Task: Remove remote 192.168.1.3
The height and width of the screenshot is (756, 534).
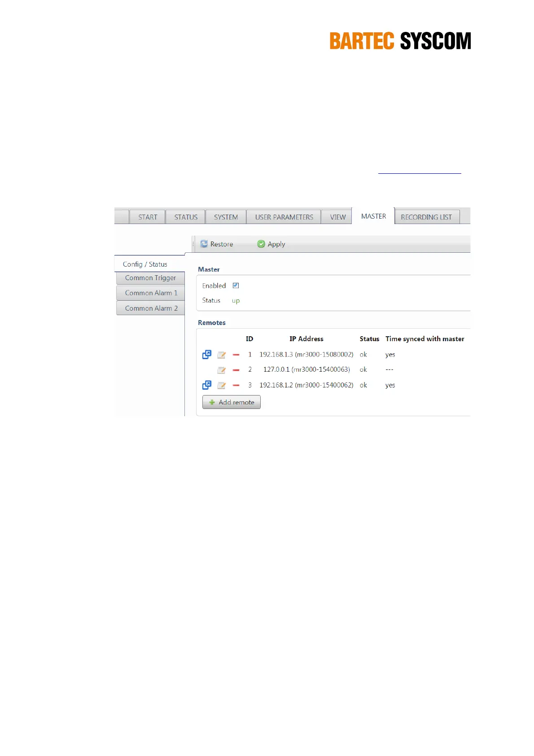Action: click(236, 355)
